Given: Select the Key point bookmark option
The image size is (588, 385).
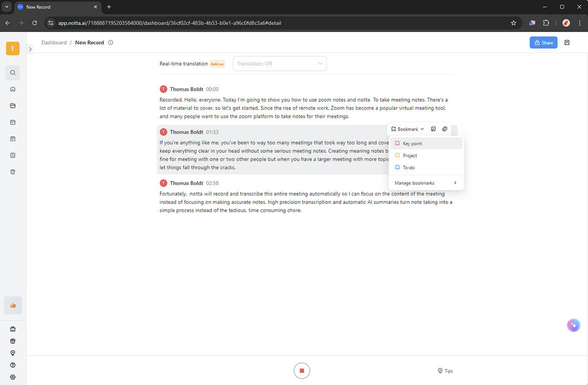Looking at the screenshot, I should pyautogui.click(x=427, y=143).
